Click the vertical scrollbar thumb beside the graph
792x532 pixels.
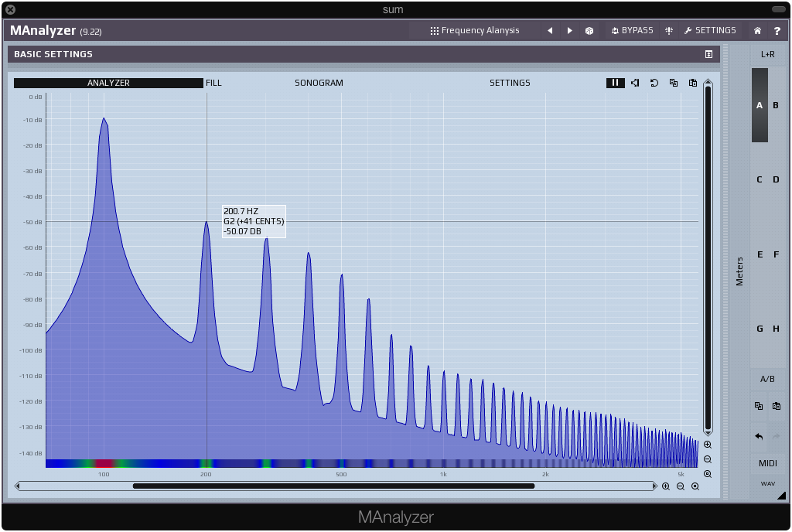708,257
